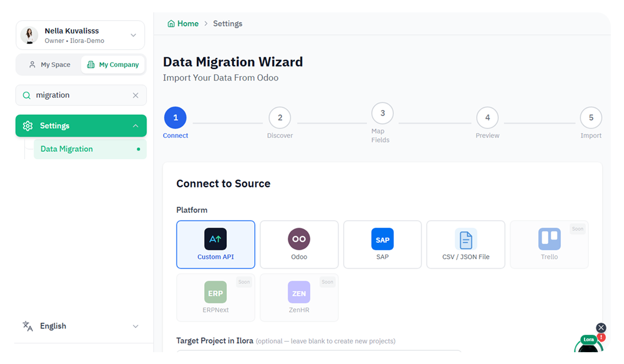Click the Settings gear icon
This screenshot has height=364, width=624.
27,126
